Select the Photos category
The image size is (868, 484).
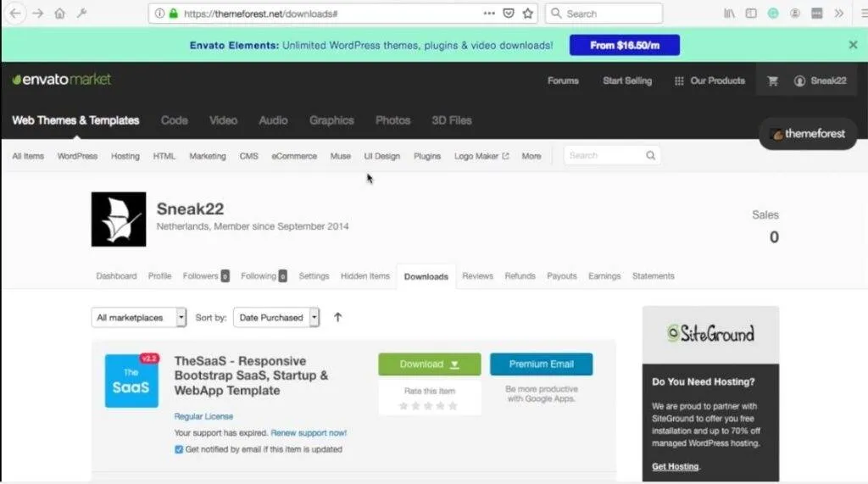coord(392,120)
